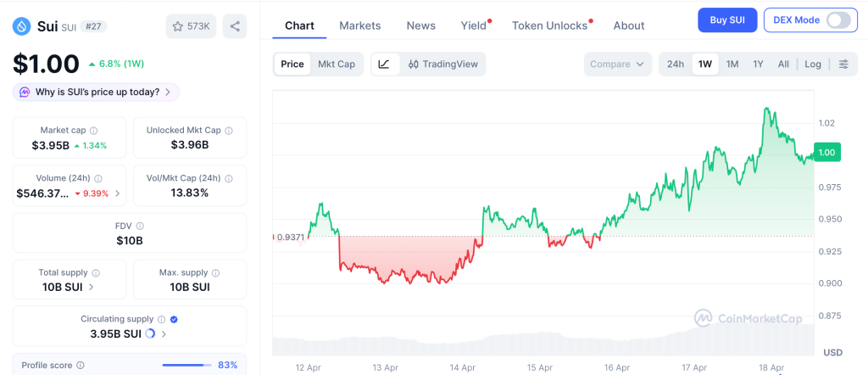Open "Why is SUI's price up today?"
The width and height of the screenshot is (868, 375).
click(x=97, y=92)
